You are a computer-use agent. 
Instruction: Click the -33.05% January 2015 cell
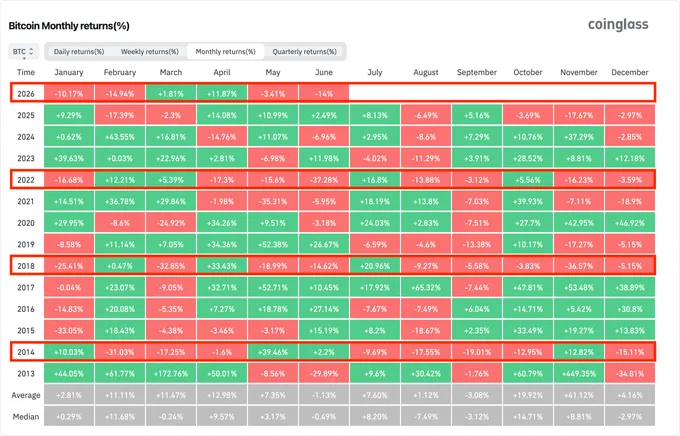click(69, 331)
